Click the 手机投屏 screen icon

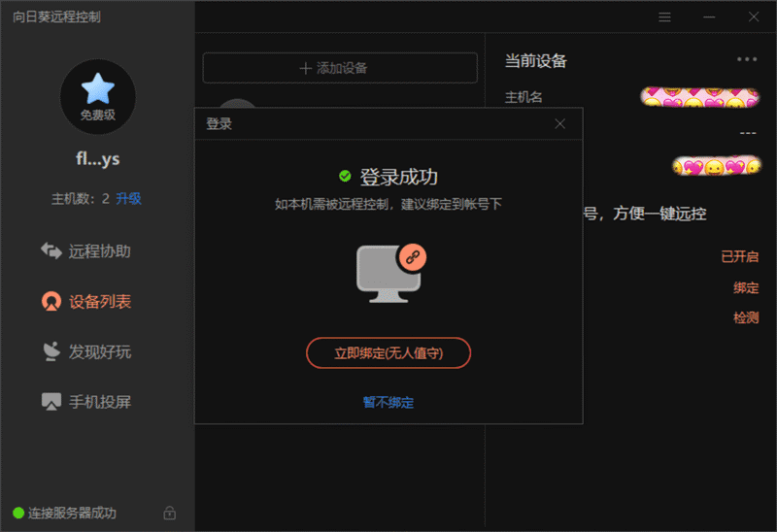pos(51,402)
